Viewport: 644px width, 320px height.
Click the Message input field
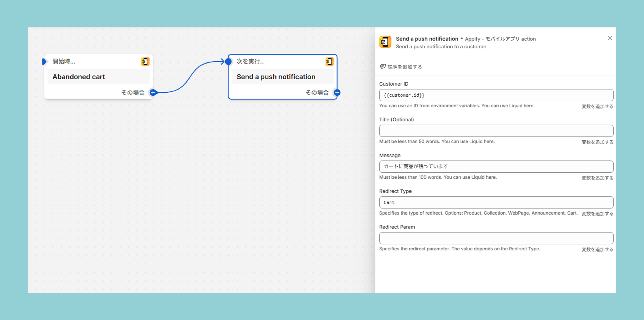pyautogui.click(x=496, y=166)
